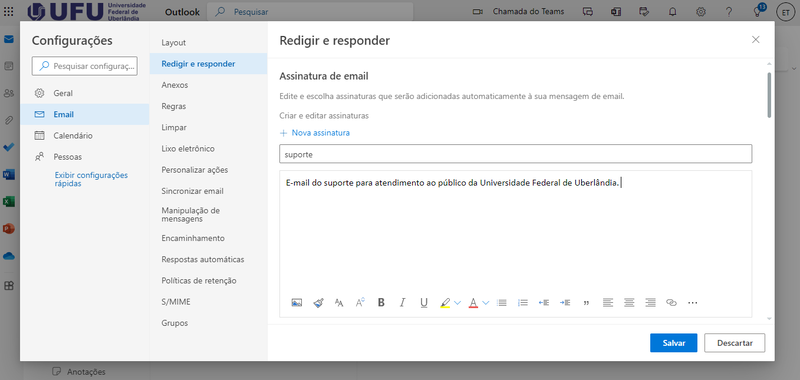Image resolution: width=800 pixels, height=380 pixels.
Task: Toggle bold formatting
Action: tap(381, 302)
